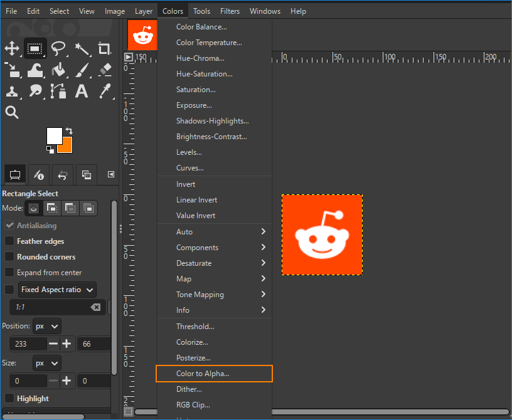The image size is (512, 420).
Task: Select the Reddit image tab thumbnail
Action: click(x=142, y=35)
